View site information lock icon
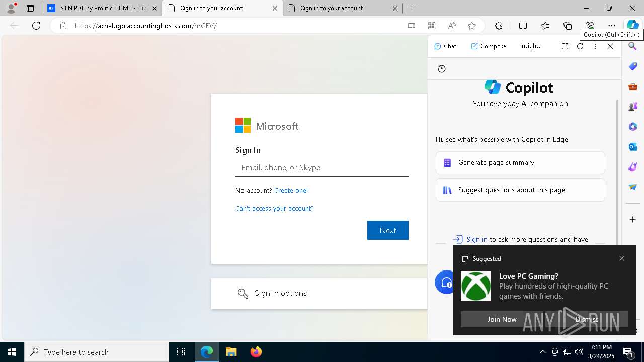 (63, 26)
